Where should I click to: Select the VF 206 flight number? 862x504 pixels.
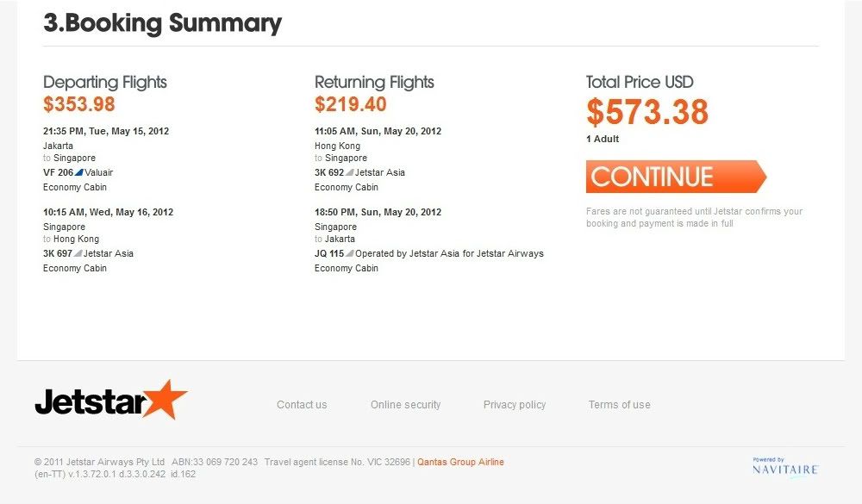[x=59, y=172]
